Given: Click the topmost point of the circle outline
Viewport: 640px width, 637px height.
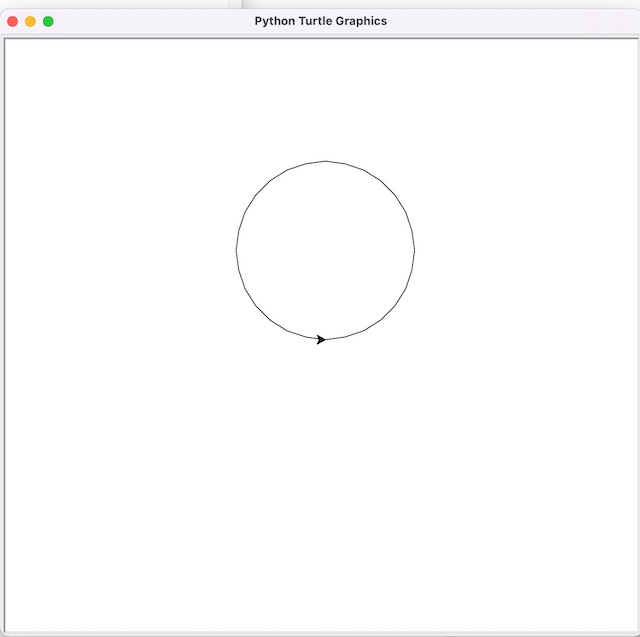Looking at the screenshot, I should coord(326,161).
